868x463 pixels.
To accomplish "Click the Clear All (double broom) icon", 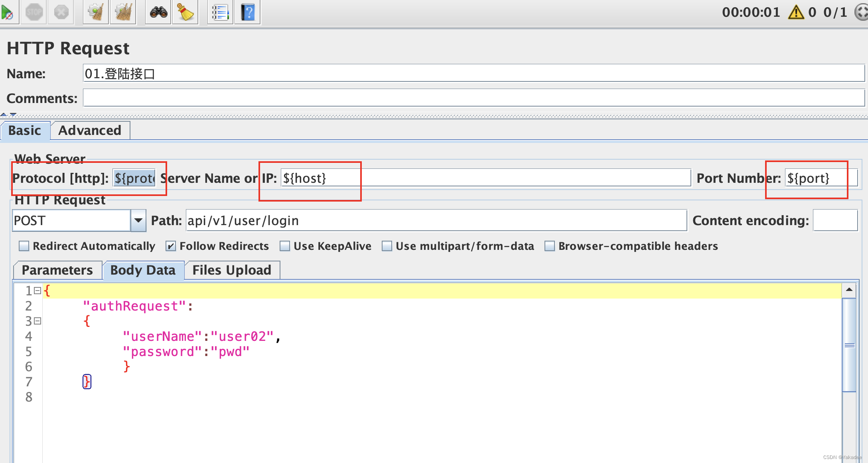I will point(123,12).
